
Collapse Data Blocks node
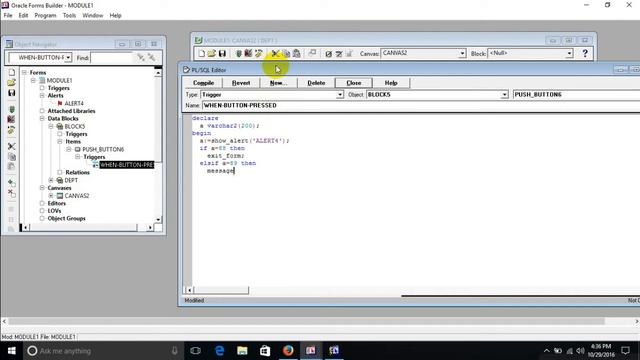coord(42,118)
